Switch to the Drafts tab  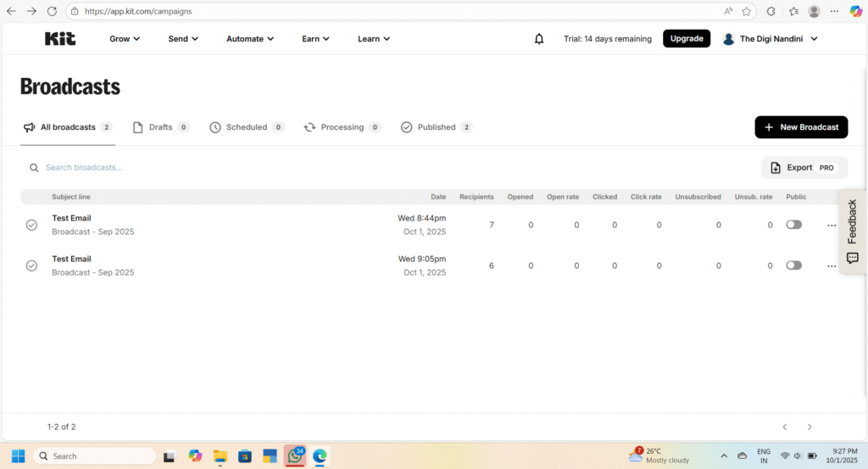(160, 127)
